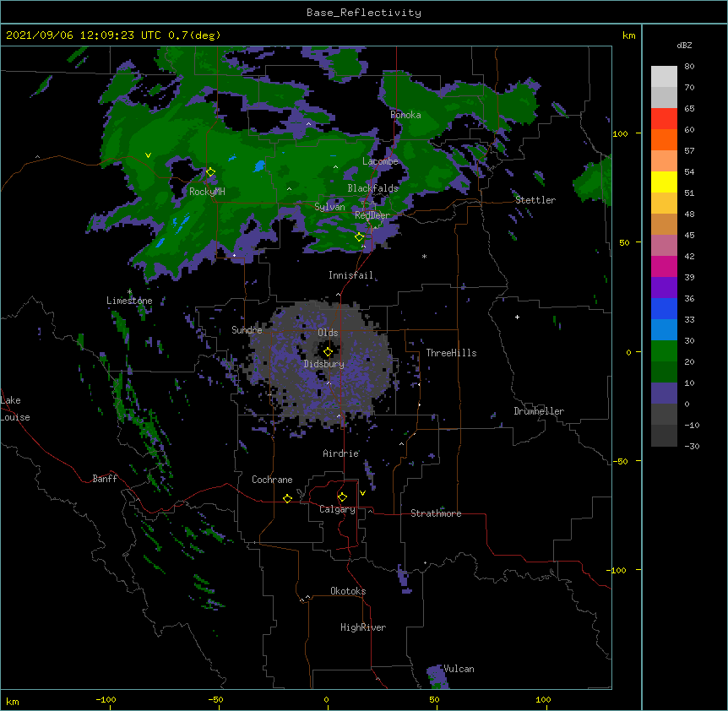This screenshot has height=711, width=728.
Task: Click the RockyMH city label
Action: click(207, 192)
